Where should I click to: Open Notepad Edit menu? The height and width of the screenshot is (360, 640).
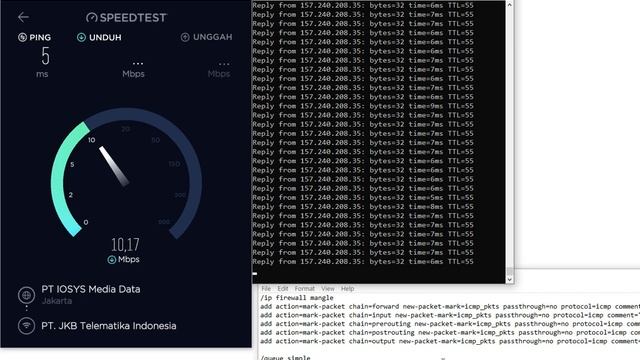pyautogui.click(x=283, y=289)
